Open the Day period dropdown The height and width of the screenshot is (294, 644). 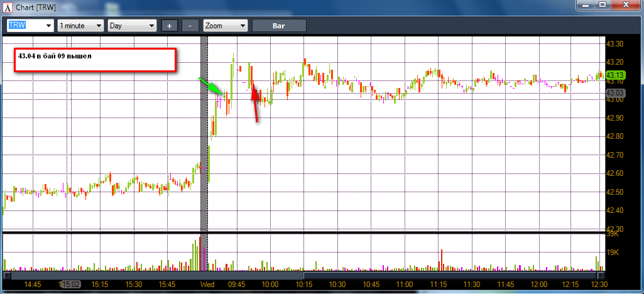(x=132, y=26)
